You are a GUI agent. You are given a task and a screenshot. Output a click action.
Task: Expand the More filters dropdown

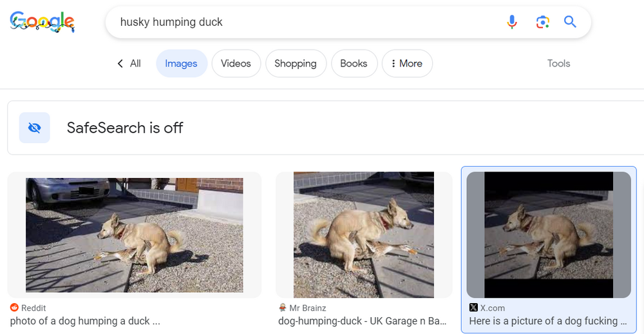(407, 63)
